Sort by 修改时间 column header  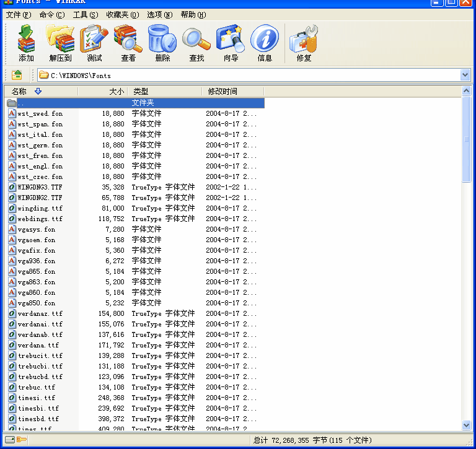click(233, 91)
